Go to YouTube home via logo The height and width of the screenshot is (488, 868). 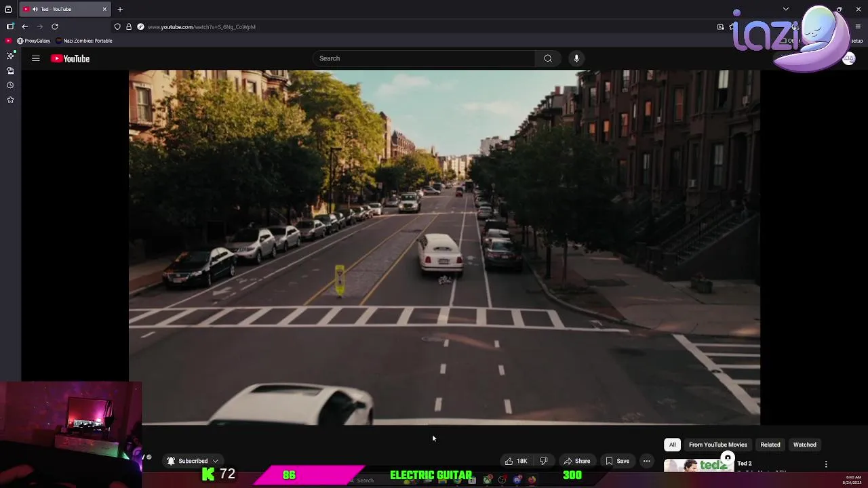(x=70, y=58)
